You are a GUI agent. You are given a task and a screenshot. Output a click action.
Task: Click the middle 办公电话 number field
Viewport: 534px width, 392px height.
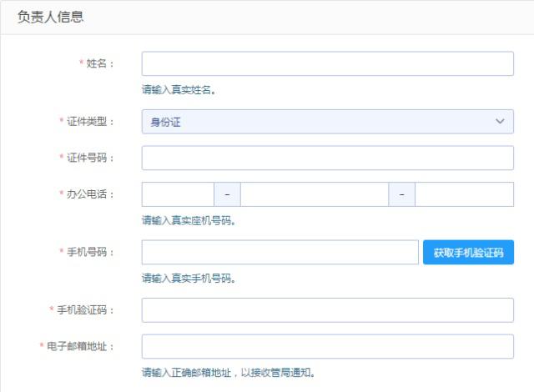pyautogui.click(x=315, y=194)
